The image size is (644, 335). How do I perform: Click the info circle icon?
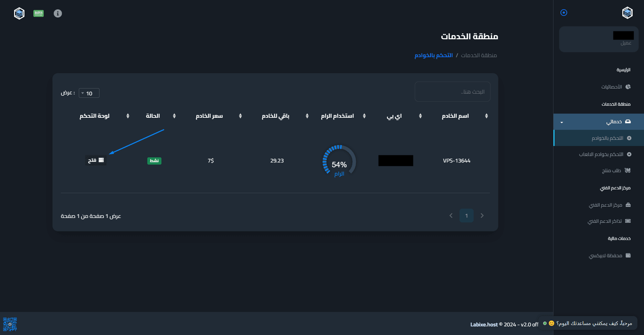[58, 13]
